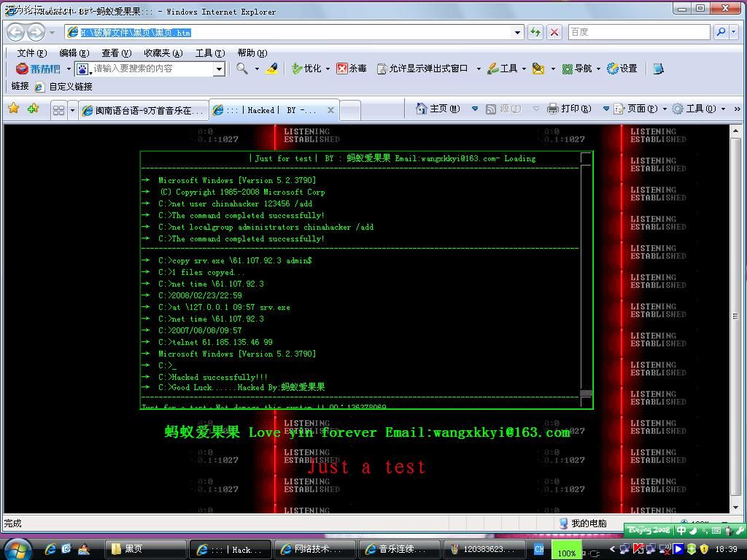Open the 编辑(E) menu
747x560 pixels.
click(74, 52)
